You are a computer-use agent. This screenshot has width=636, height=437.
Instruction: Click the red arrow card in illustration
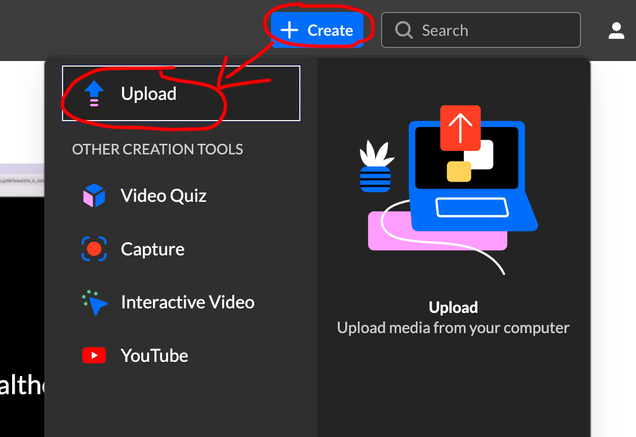point(460,127)
